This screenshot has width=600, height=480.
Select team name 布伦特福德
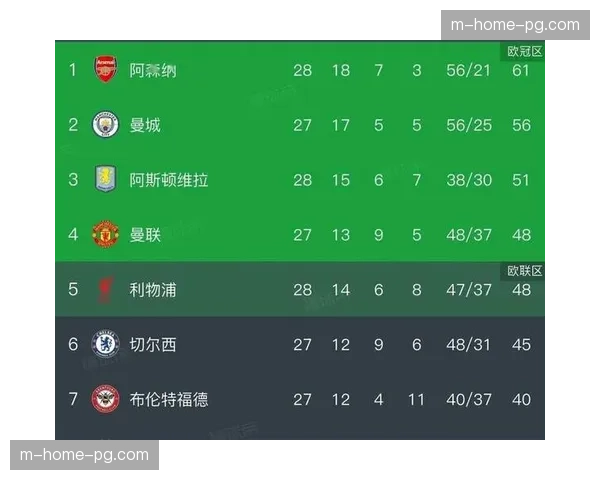point(169,399)
